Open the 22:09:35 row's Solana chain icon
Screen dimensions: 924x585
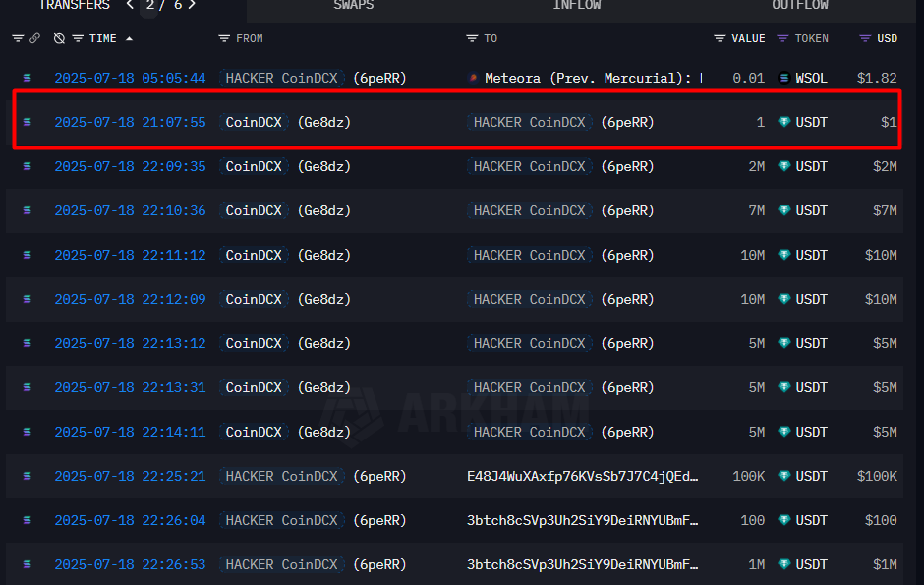tap(28, 166)
